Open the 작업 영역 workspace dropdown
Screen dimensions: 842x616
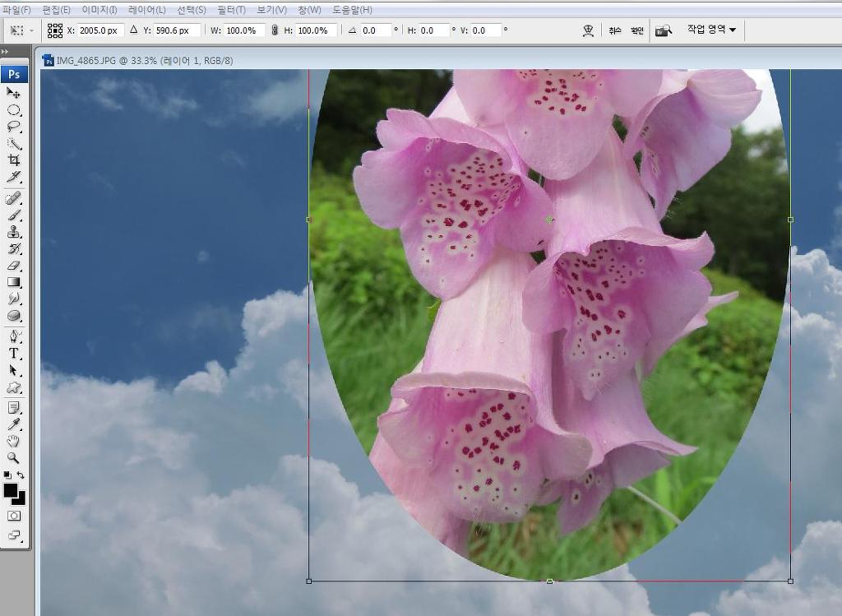[x=711, y=30]
